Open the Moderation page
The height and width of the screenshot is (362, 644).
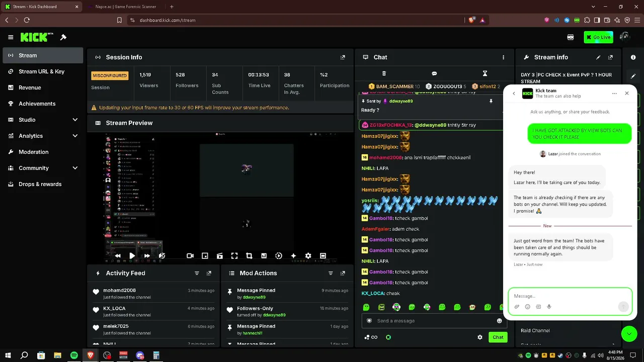pos(43,152)
